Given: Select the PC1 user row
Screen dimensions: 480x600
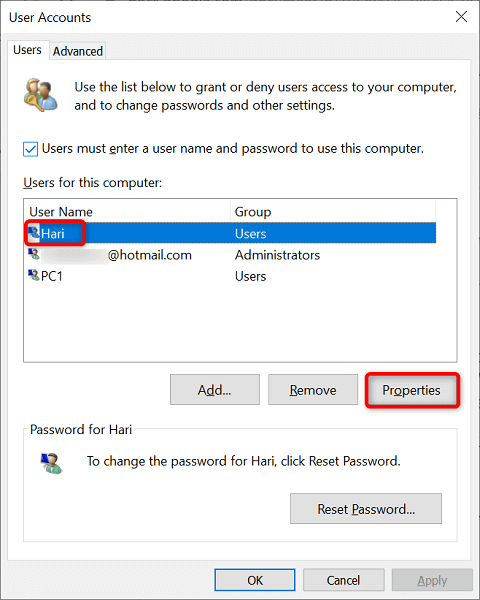Looking at the screenshot, I should tap(232, 276).
